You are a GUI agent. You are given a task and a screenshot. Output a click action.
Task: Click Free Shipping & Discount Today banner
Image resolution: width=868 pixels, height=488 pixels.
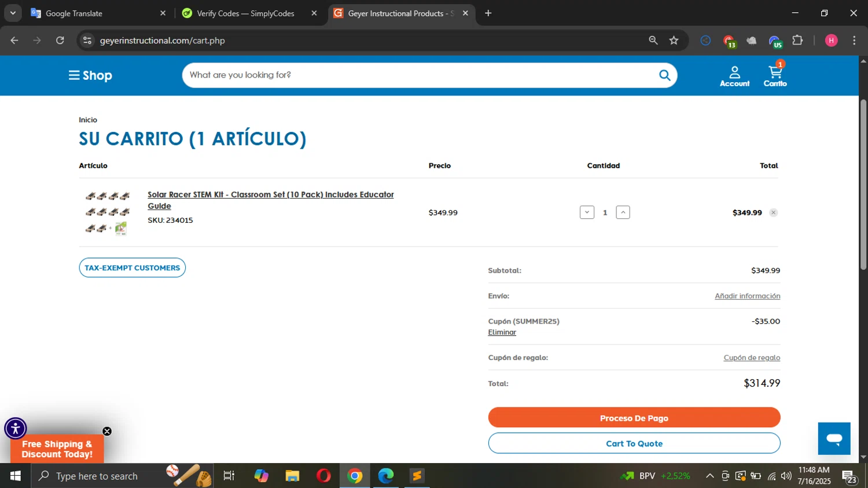(57, 449)
